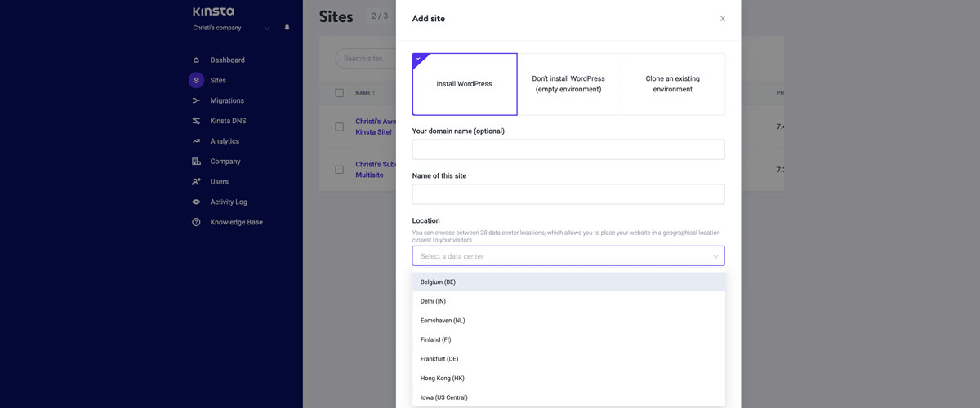
Task: Open Migrations in the sidebar
Action: pos(227,100)
